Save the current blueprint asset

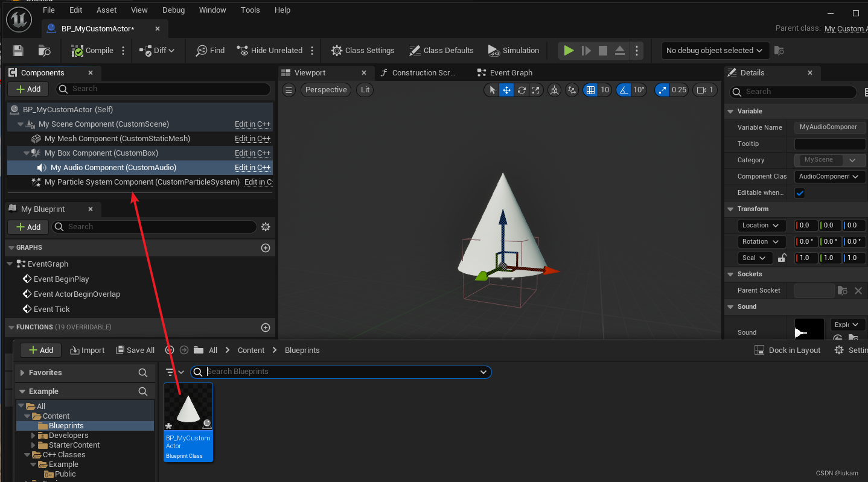coord(18,51)
